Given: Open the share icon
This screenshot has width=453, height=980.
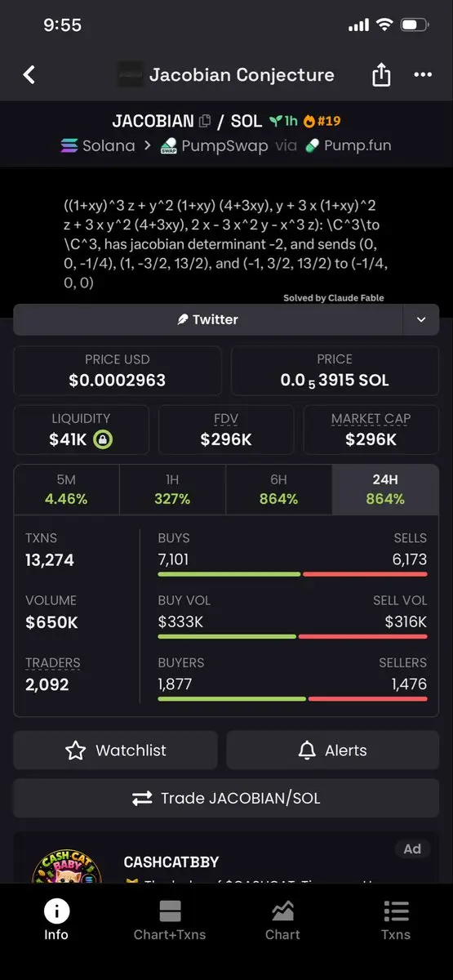Looking at the screenshot, I should [381, 75].
